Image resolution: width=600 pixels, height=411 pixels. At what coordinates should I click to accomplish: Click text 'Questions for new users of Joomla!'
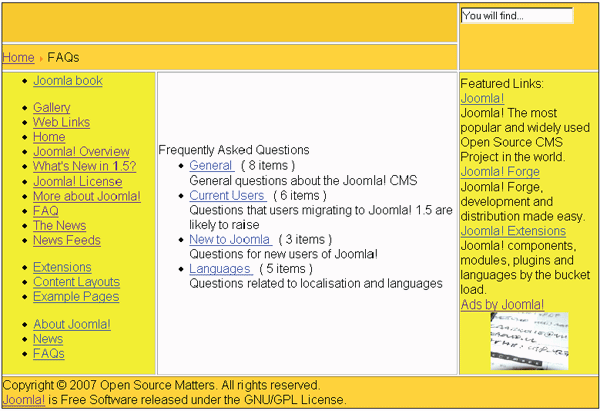[x=284, y=254]
